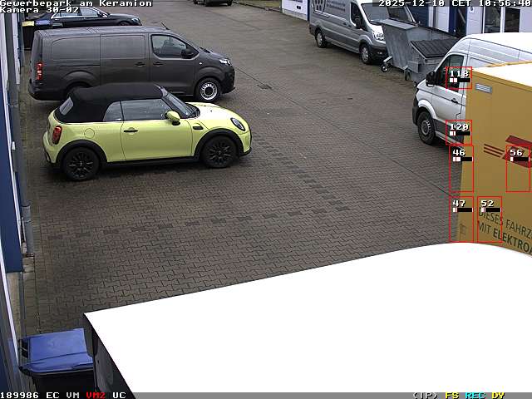The width and height of the screenshot is (532, 399).
Task: Click the (IP) status indicator
Action: [425, 395]
